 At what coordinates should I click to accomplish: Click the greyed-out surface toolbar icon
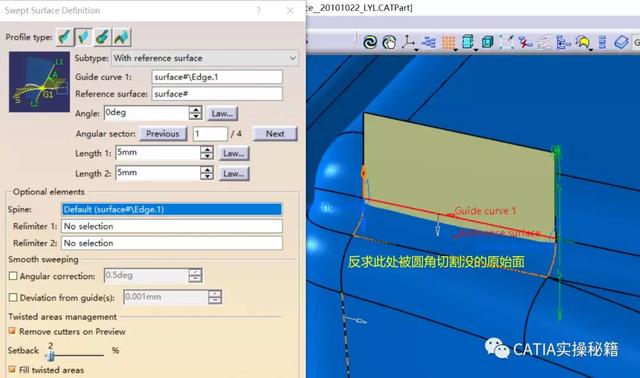point(544,42)
